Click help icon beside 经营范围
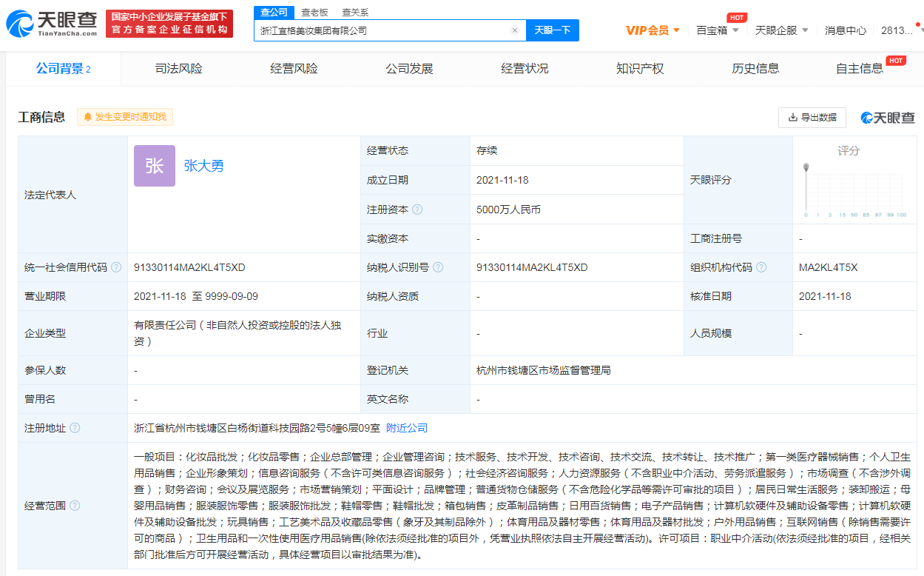 75,506
